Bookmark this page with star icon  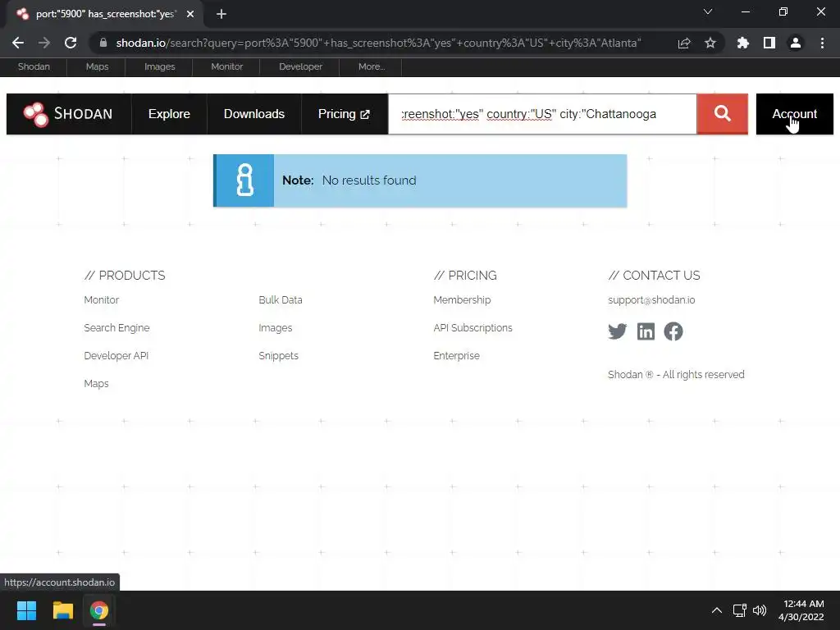tap(710, 43)
